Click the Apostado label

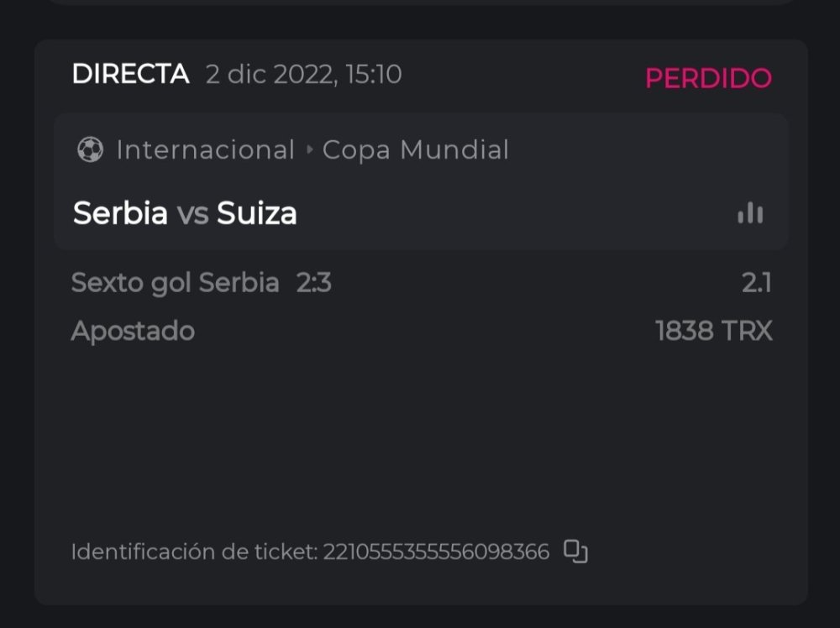tap(133, 331)
